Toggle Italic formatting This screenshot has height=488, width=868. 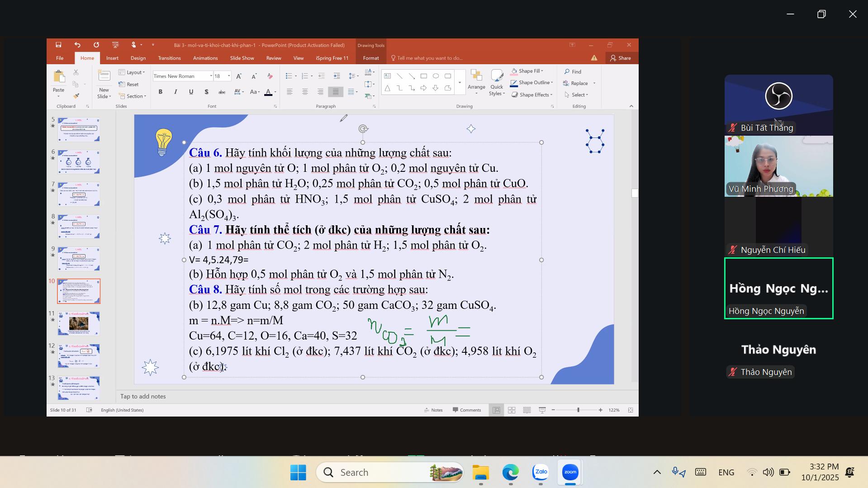pos(175,92)
